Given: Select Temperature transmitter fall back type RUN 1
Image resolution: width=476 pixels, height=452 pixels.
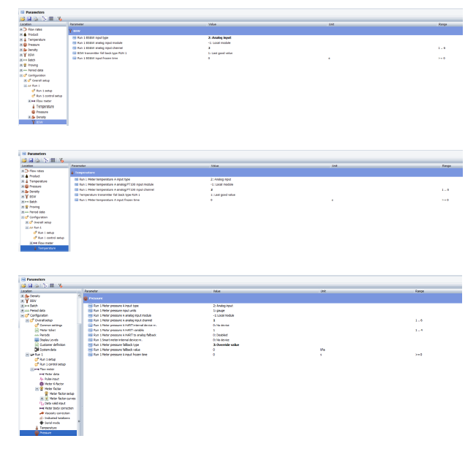Looking at the screenshot, I should pyautogui.click(x=110, y=195).
